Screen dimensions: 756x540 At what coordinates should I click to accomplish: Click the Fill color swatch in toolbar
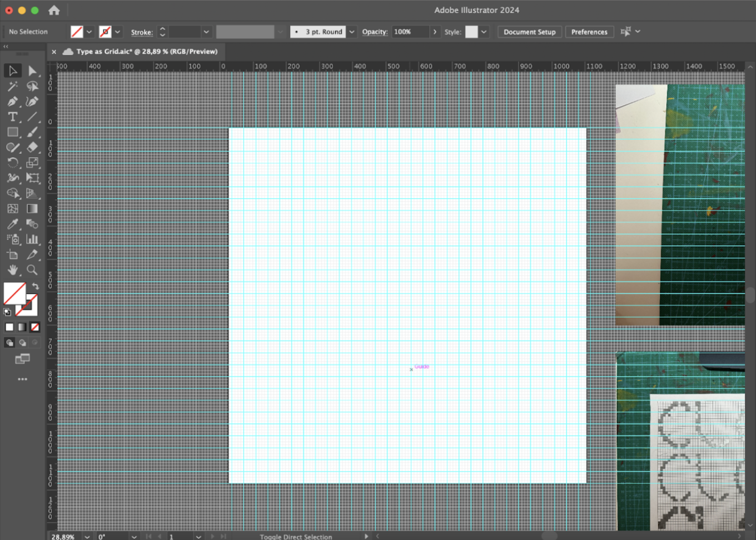pos(14,293)
